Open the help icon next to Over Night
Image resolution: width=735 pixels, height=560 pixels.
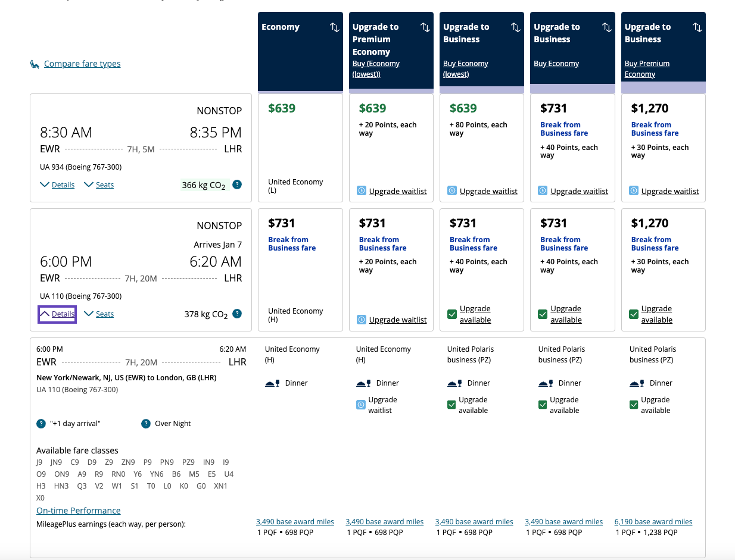point(146,423)
